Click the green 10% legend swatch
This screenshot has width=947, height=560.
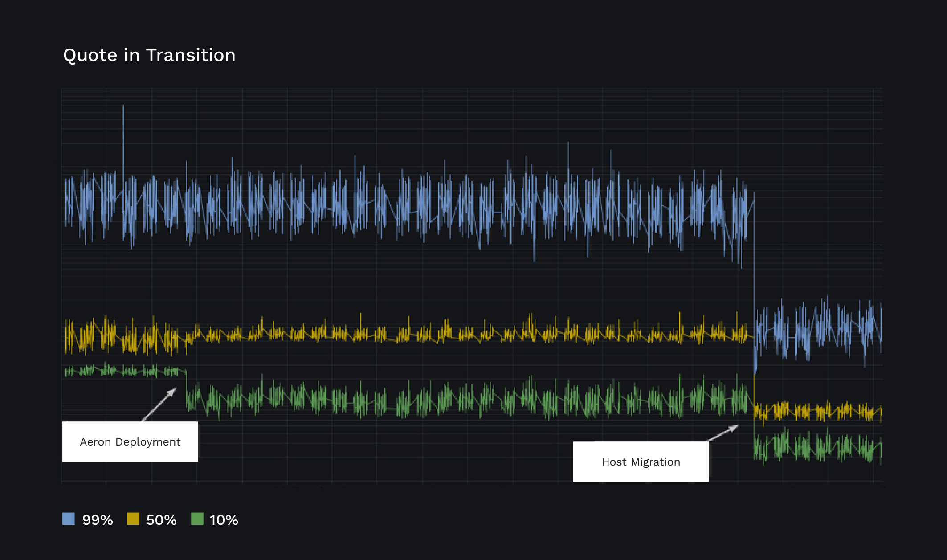pos(196,519)
